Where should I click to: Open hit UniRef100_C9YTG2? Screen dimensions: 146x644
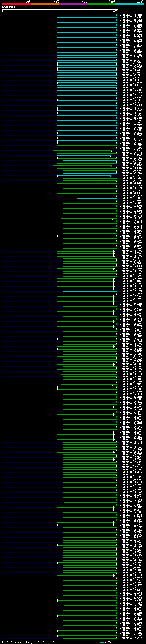(x=131, y=578)
